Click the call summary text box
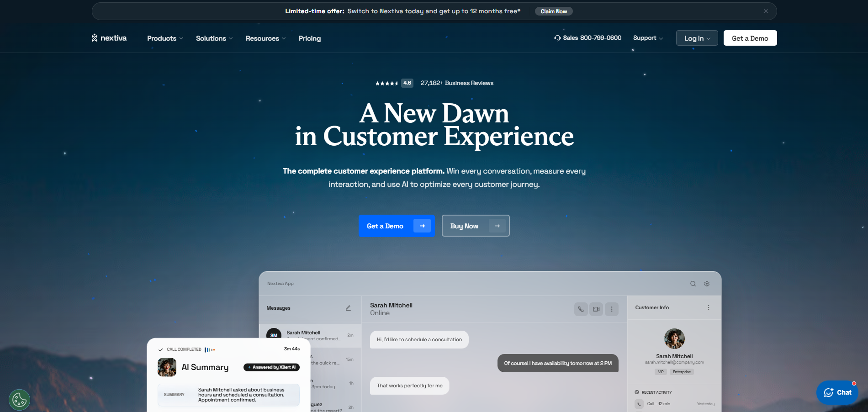Image resolution: width=868 pixels, height=412 pixels. click(228, 395)
